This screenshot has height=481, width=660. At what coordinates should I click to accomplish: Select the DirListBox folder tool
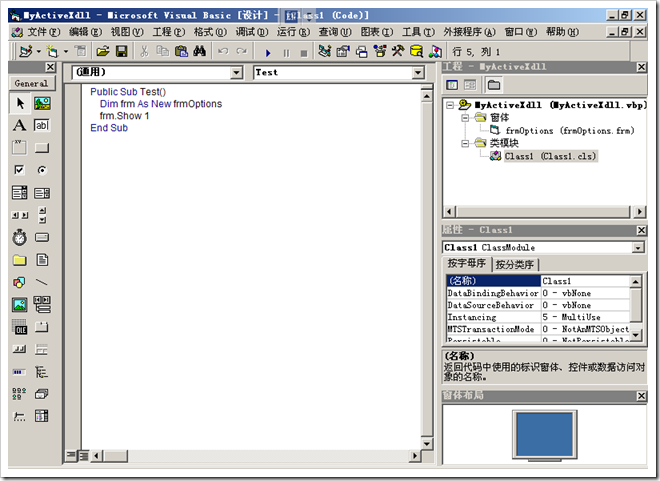coord(19,260)
